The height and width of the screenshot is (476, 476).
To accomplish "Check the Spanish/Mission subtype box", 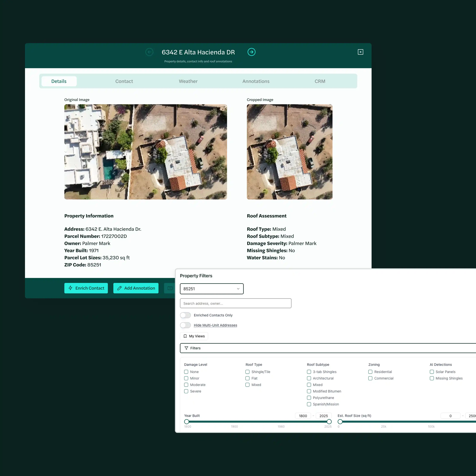I will coord(309,404).
